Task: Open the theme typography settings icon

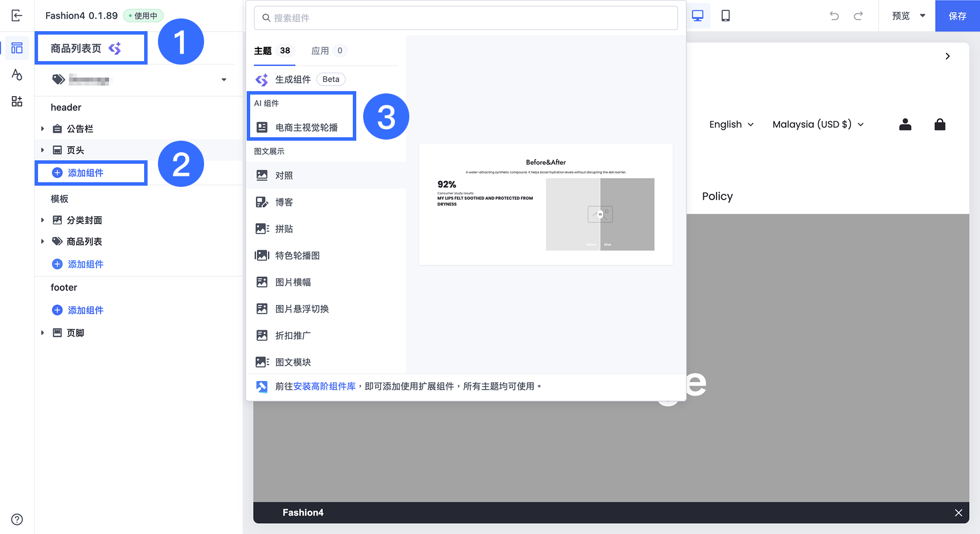Action: click(17, 74)
